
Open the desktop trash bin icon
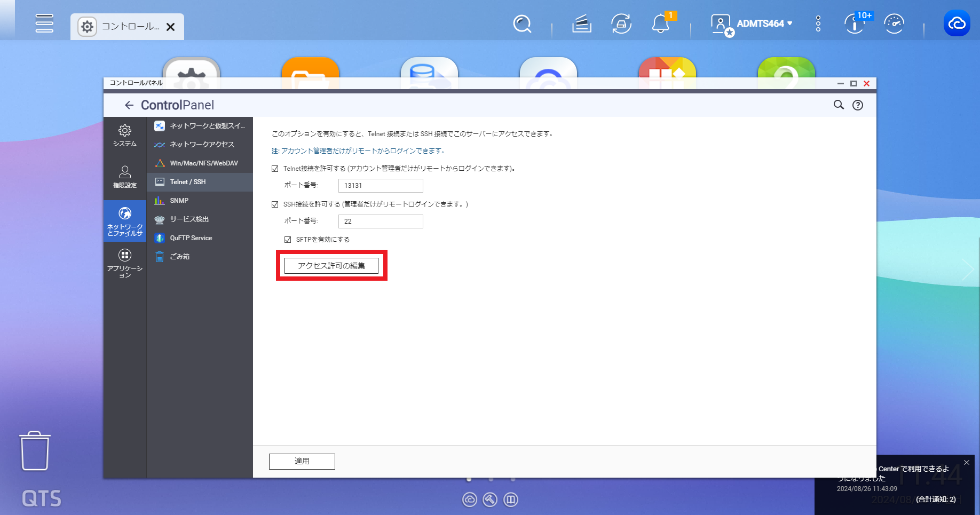tap(35, 451)
